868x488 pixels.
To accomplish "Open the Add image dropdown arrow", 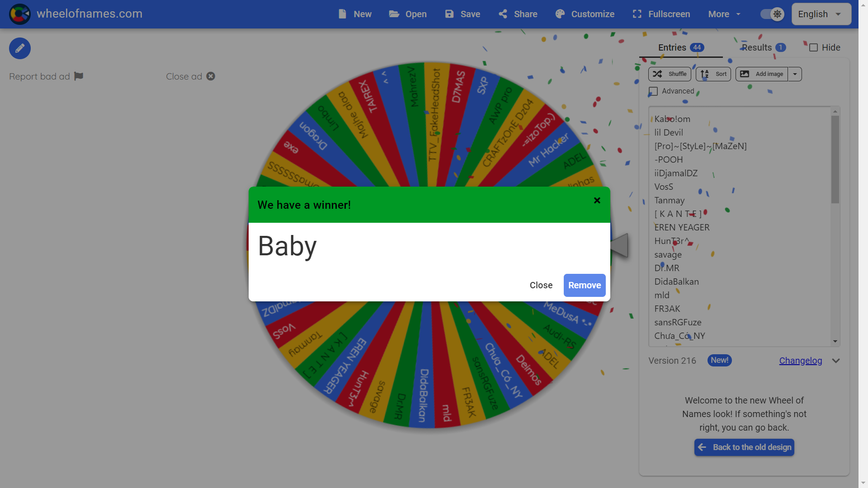I will pos(795,74).
